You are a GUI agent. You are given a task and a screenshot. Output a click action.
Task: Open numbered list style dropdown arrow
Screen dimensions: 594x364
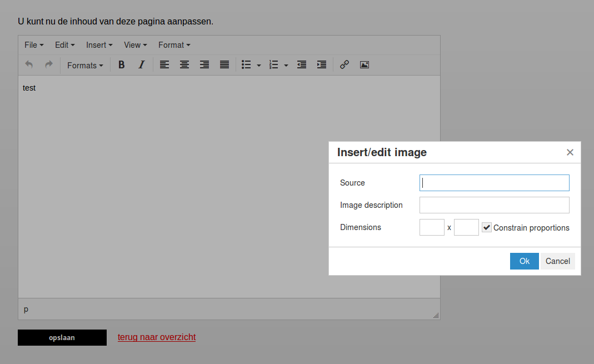(x=286, y=65)
